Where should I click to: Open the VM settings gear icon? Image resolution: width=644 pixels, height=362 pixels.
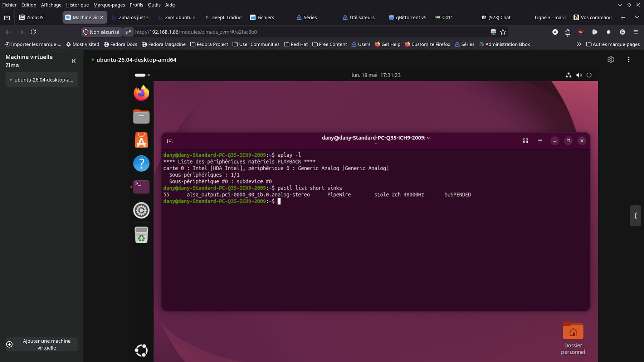[x=611, y=60]
